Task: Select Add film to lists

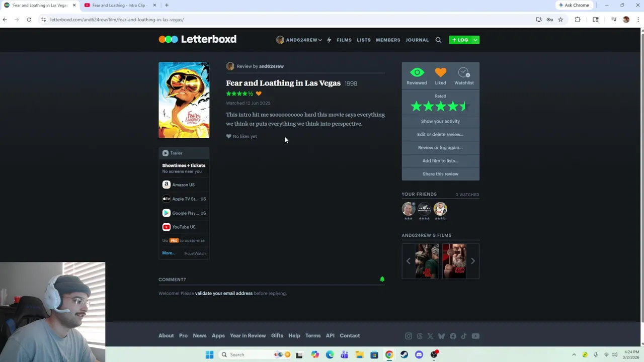Action: 440,160
